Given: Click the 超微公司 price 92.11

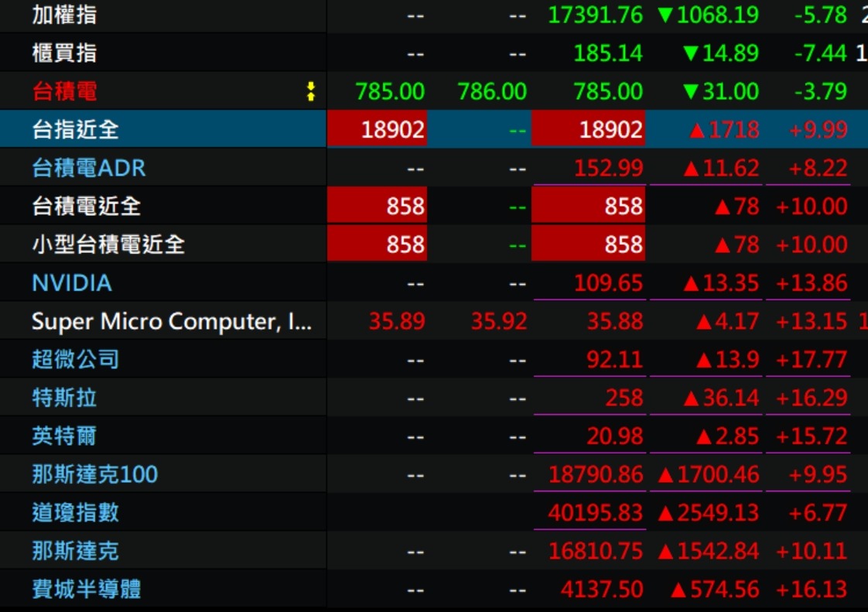Looking at the screenshot, I should [x=614, y=360].
